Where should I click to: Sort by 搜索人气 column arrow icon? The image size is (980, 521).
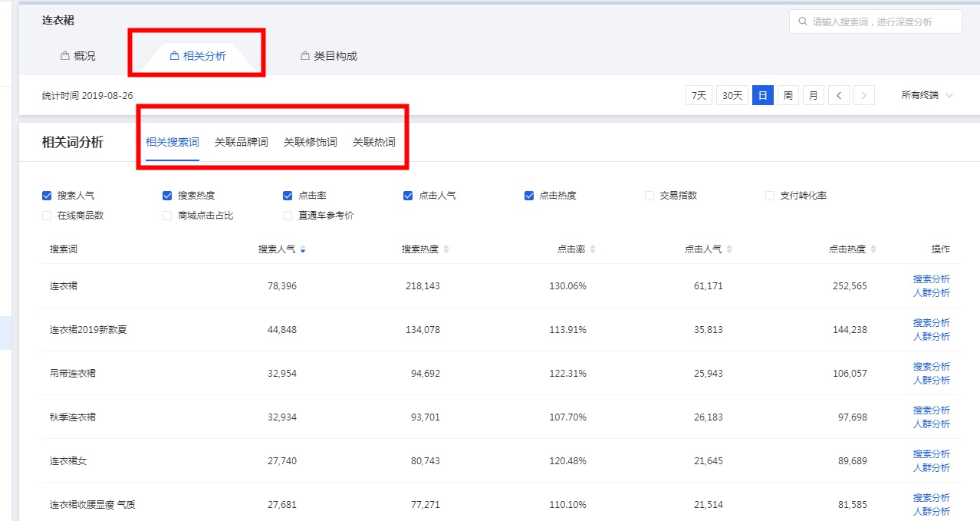303,249
